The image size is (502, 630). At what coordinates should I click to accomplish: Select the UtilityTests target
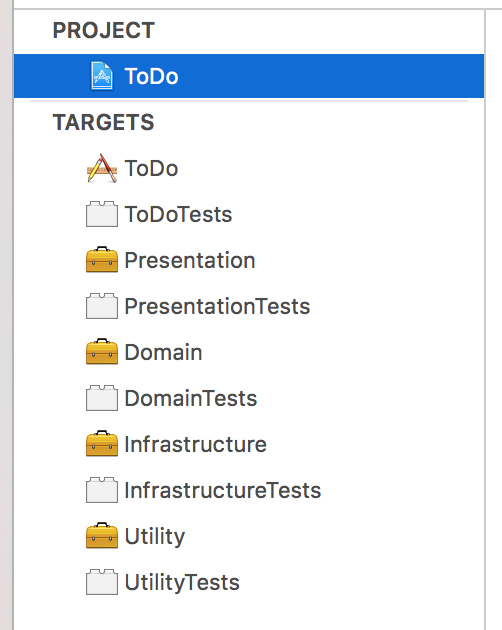182,582
